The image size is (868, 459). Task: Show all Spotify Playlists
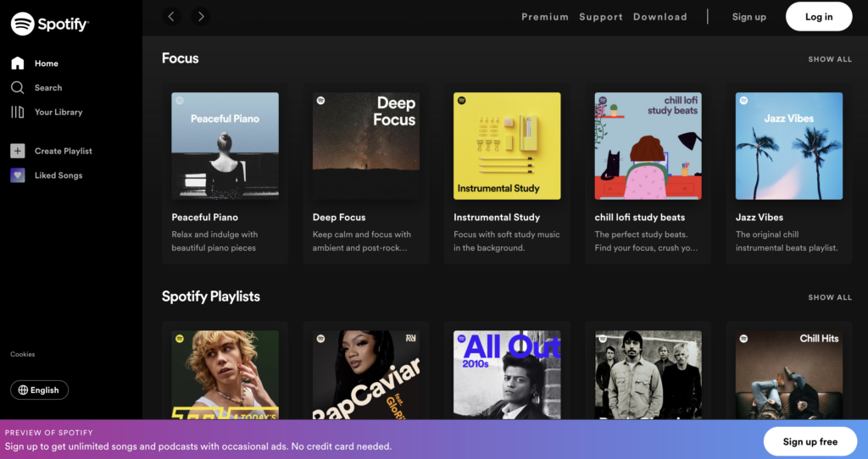pos(830,297)
